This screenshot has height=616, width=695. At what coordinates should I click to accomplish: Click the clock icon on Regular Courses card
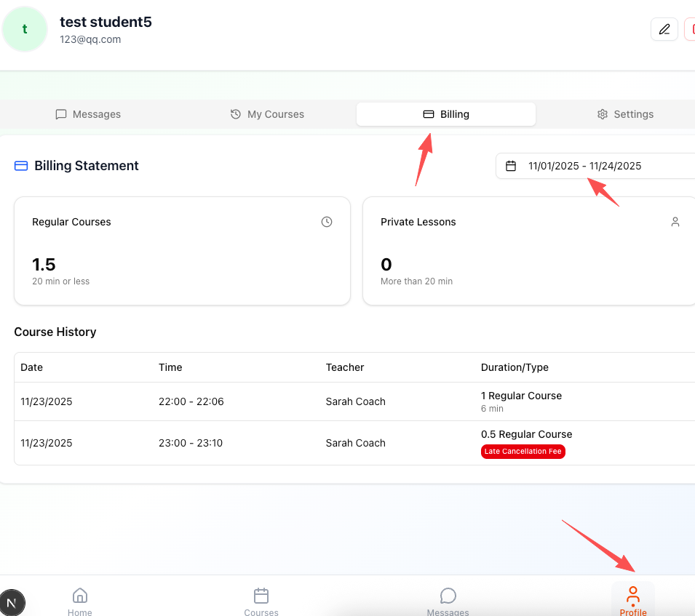click(326, 222)
